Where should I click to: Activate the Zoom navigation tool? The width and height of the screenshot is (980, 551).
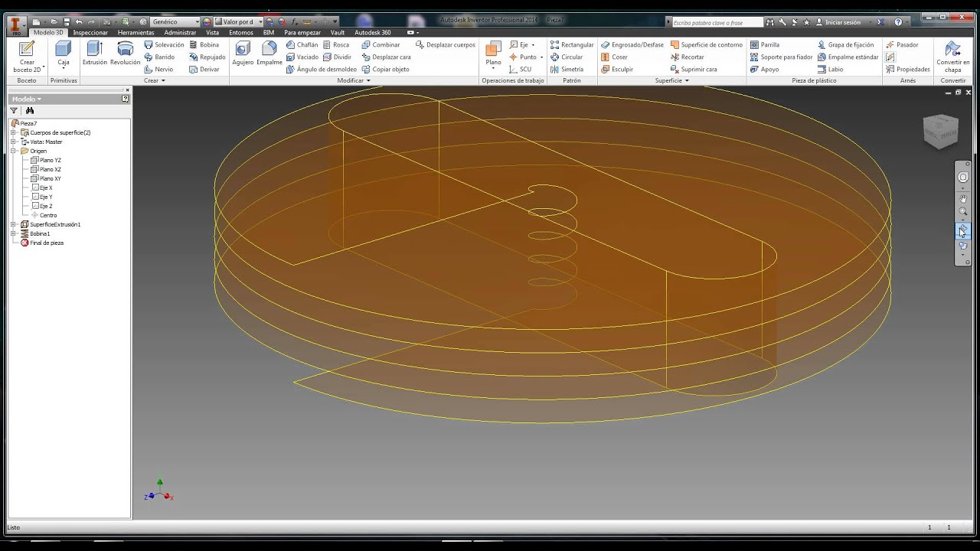coord(963,212)
